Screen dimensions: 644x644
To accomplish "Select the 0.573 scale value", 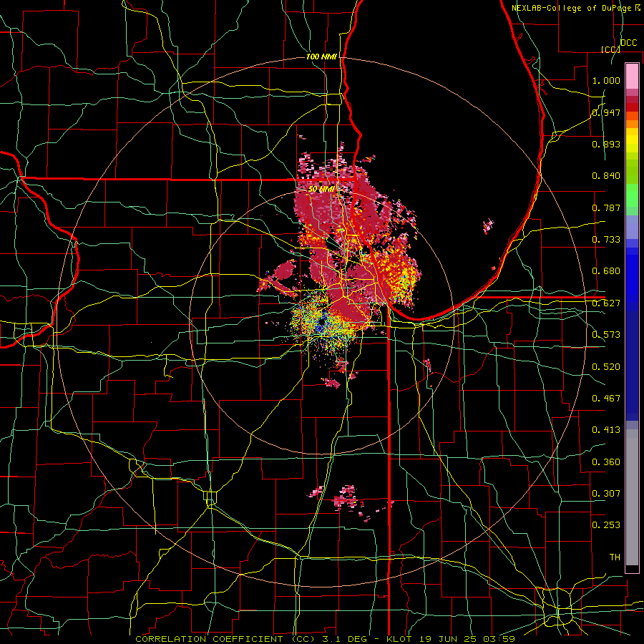I will point(606,335).
